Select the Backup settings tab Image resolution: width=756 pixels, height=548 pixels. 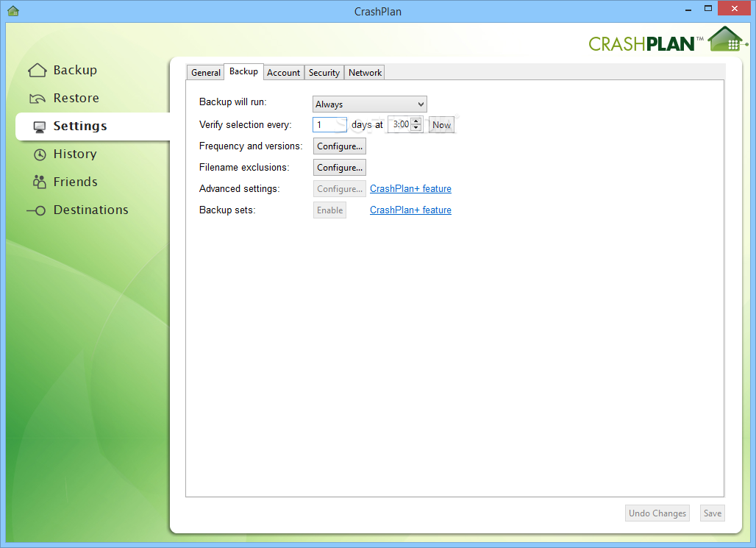[243, 71]
